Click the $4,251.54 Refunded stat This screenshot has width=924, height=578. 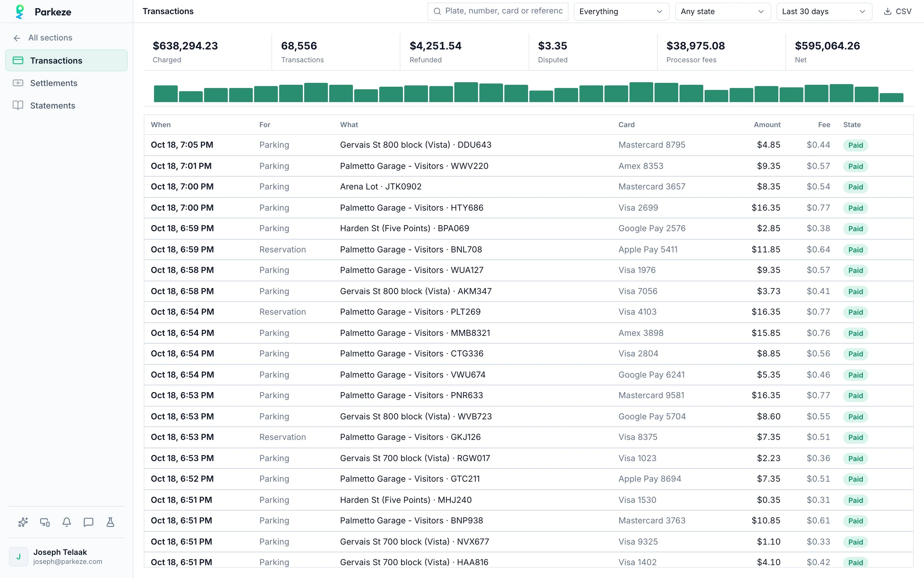(435, 52)
